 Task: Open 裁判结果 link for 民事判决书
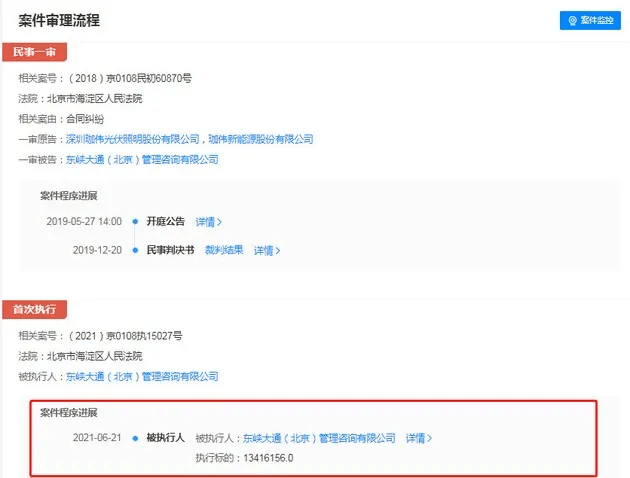224,250
